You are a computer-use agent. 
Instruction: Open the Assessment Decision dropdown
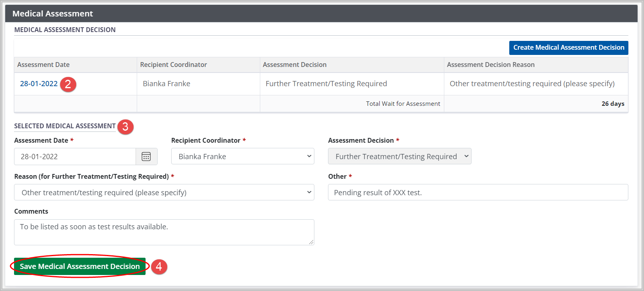(399, 156)
